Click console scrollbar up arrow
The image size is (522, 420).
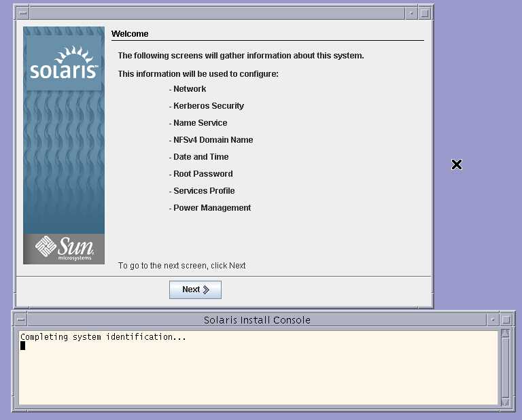click(x=505, y=333)
